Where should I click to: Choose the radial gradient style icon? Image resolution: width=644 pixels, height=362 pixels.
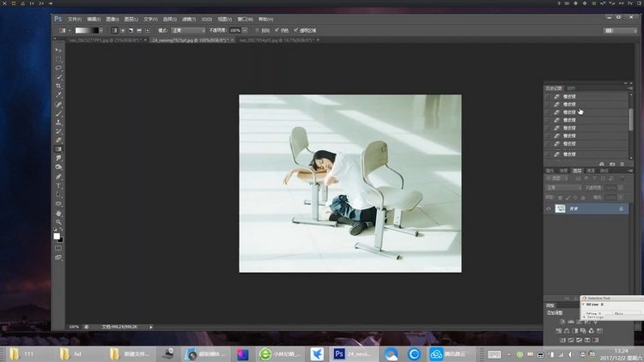(x=123, y=30)
